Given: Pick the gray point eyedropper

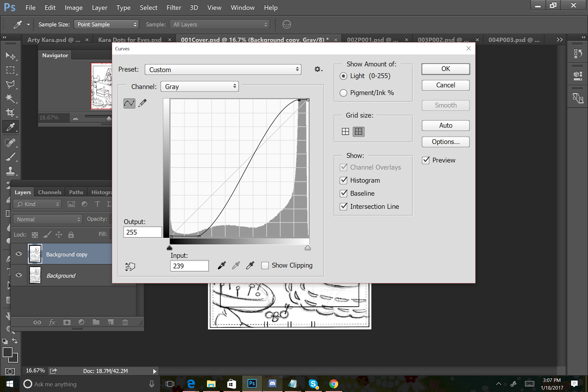Looking at the screenshot, I should coord(236,265).
